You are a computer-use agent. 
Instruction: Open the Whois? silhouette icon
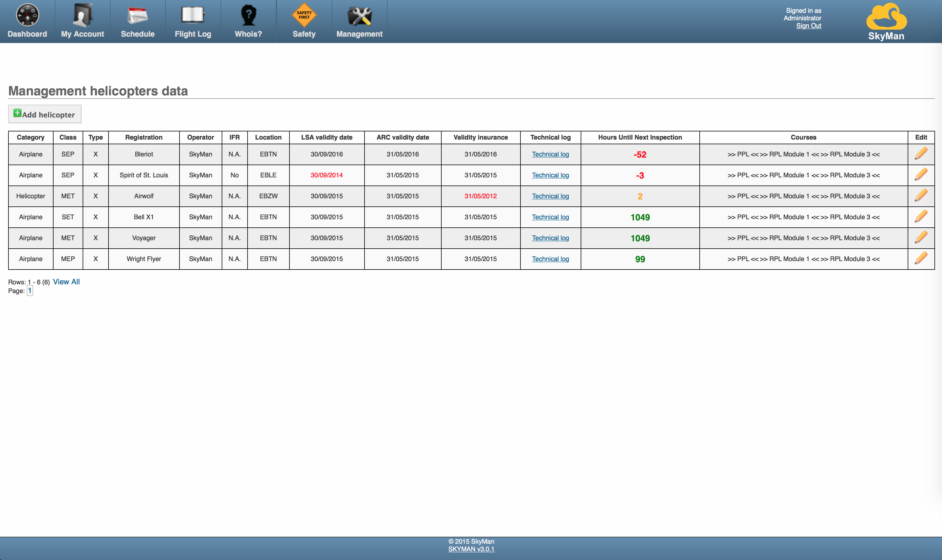[248, 15]
